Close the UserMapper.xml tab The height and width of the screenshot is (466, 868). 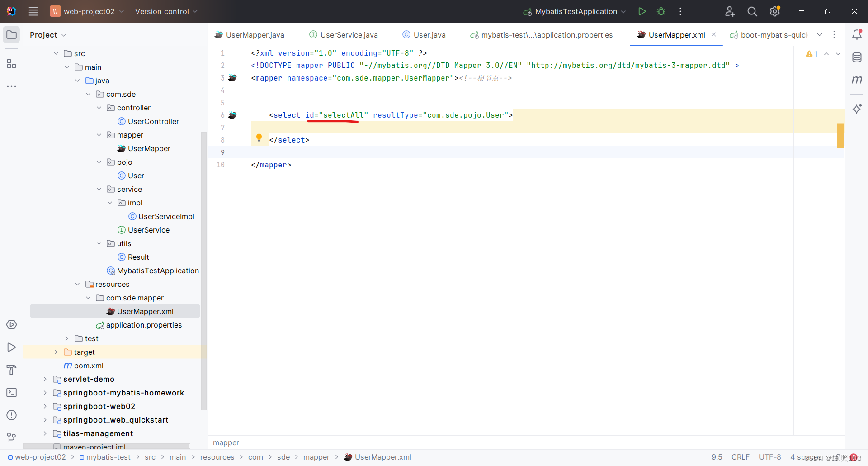(714, 34)
